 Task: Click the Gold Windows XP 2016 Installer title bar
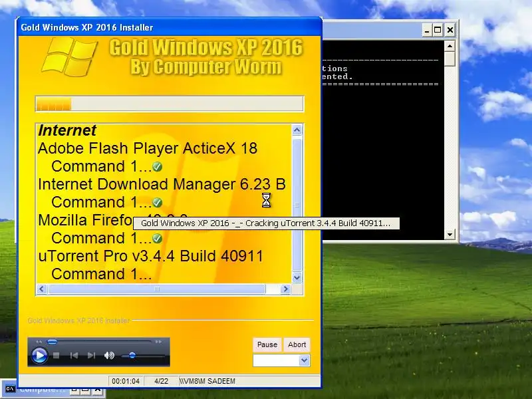click(169, 27)
